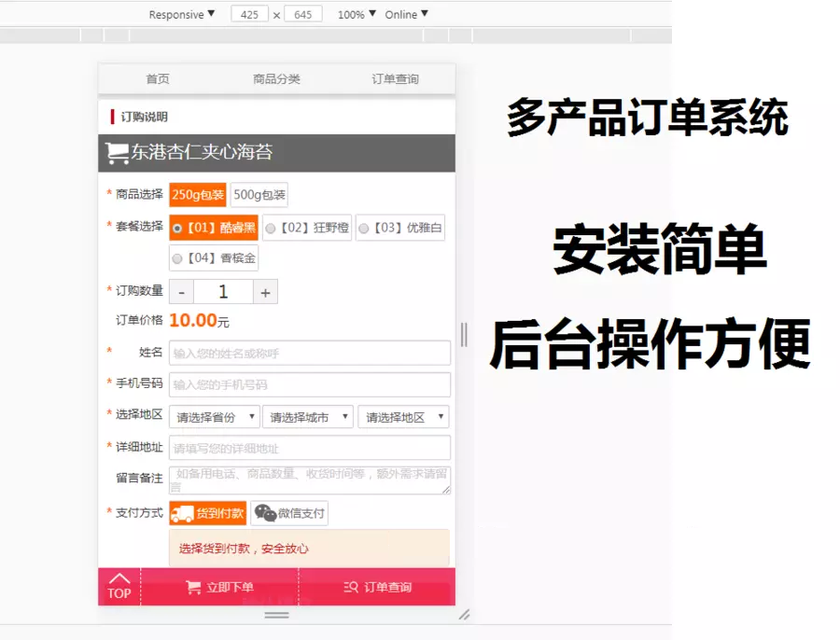Select the 500g包装 product option
The image size is (840, 640).
click(x=259, y=194)
